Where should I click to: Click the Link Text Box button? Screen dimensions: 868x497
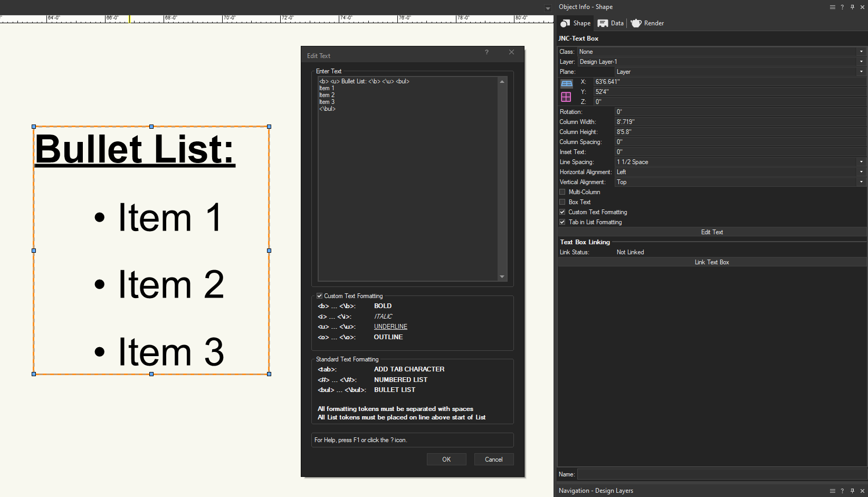click(x=711, y=262)
